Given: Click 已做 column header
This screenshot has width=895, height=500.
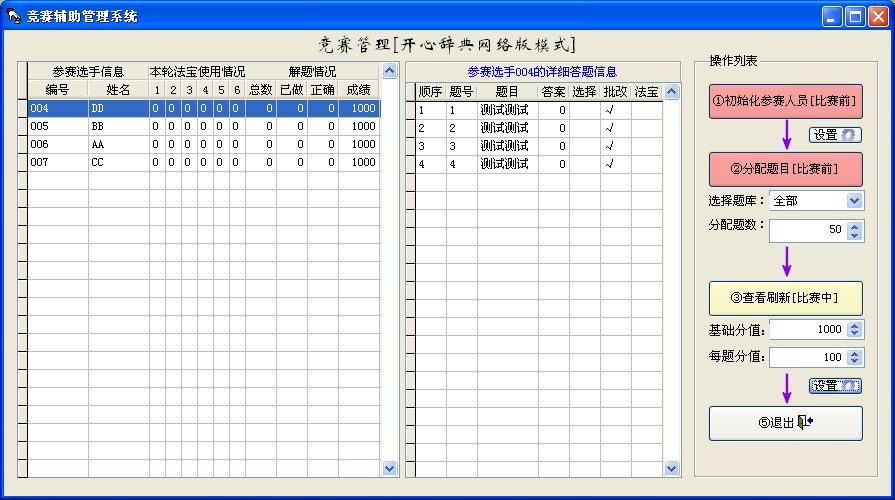Looking at the screenshot, I should click(292, 90).
